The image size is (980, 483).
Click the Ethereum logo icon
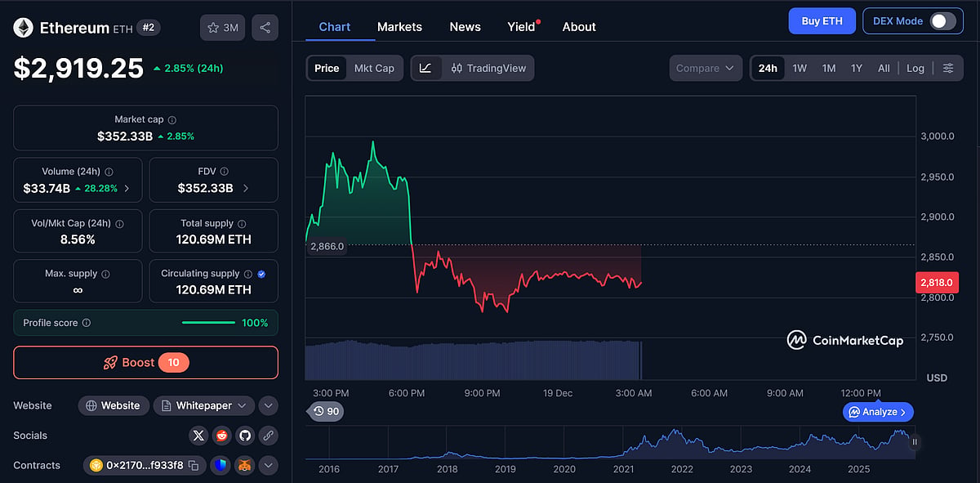(23, 28)
